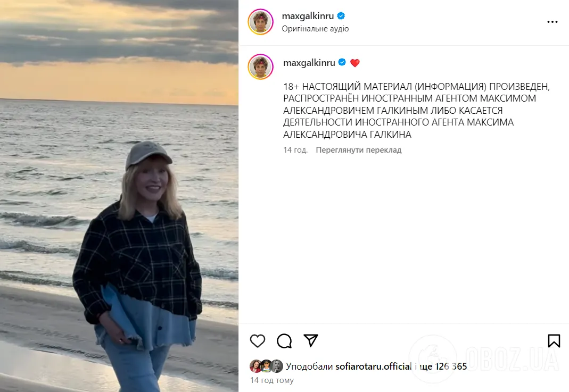Click "14 год тому" post timestamp
This screenshot has height=392, width=569.
[271, 380]
